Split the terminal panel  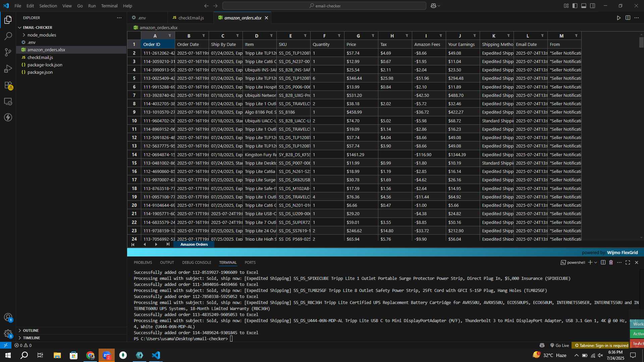tap(603, 262)
